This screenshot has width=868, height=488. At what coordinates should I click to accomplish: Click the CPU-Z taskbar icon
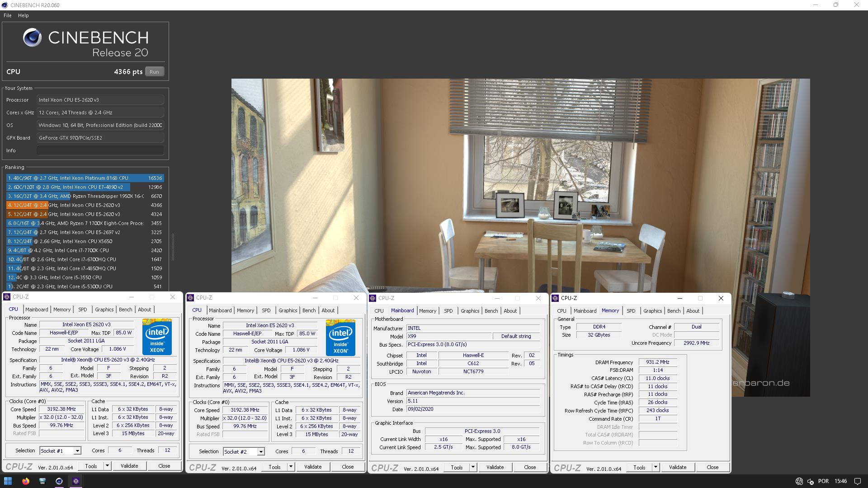(76, 481)
